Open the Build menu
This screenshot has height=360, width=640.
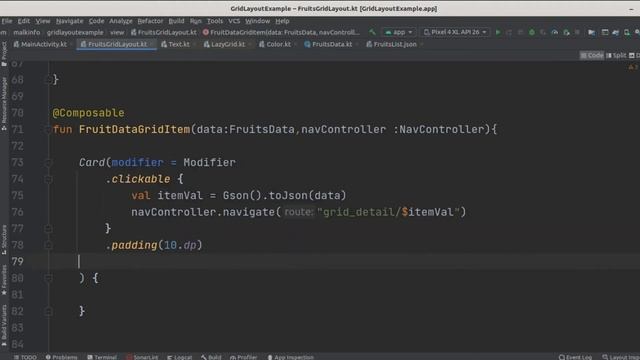176,21
